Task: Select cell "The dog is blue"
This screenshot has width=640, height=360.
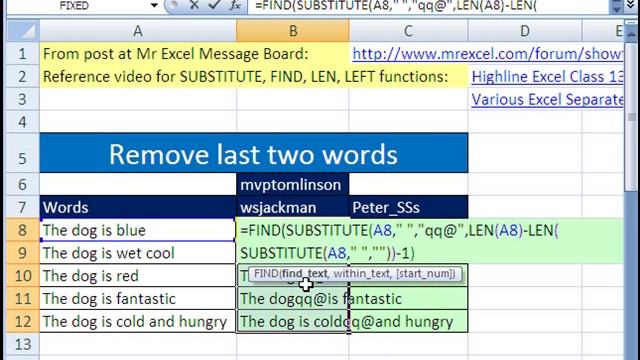Action: click(x=138, y=230)
